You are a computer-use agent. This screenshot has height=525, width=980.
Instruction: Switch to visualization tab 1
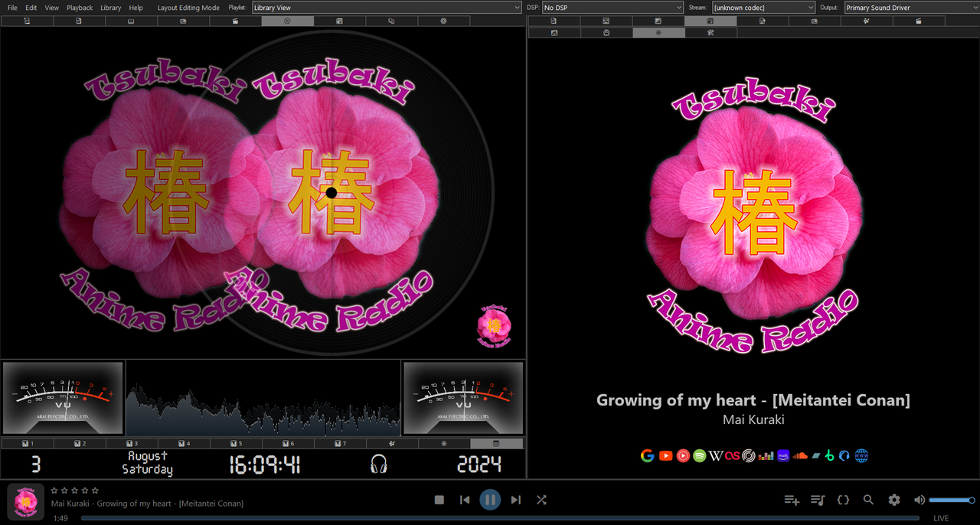pyautogui.click(x=28, y=444)
